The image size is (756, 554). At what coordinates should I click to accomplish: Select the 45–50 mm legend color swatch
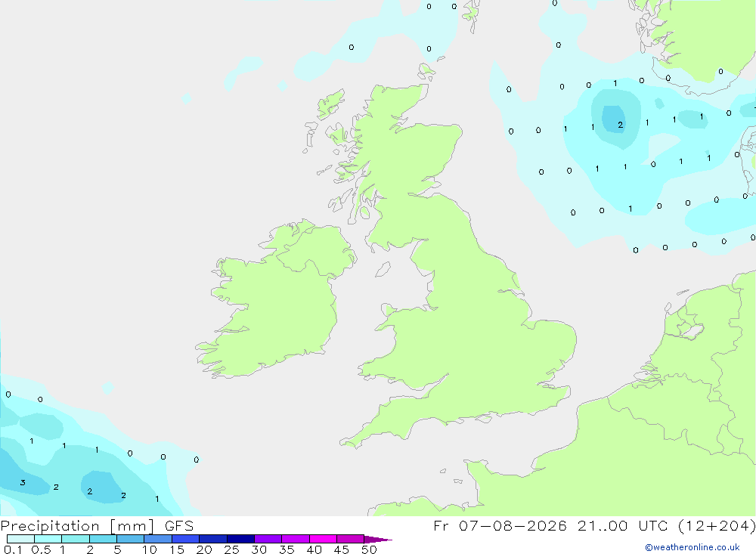click(350, 539)
